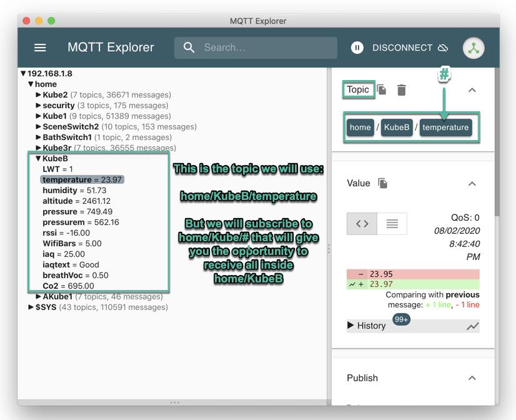Select iaq = 25.00 topic
This screenshot has width=516, height=420.
point(64,254)
